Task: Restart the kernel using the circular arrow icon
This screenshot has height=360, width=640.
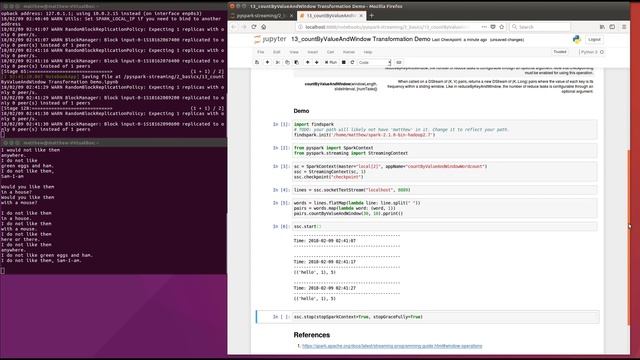Action: pos(352,62)
